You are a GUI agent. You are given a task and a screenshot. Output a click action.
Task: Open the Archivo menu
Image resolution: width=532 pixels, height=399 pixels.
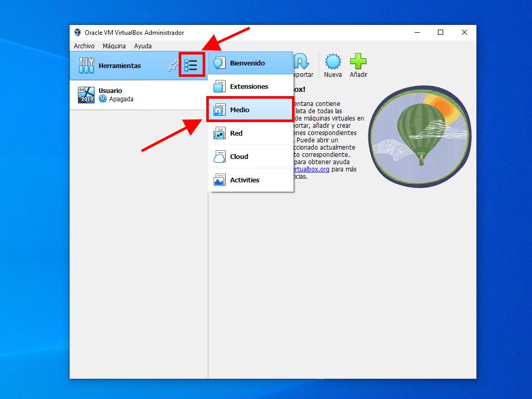(84, 46)
